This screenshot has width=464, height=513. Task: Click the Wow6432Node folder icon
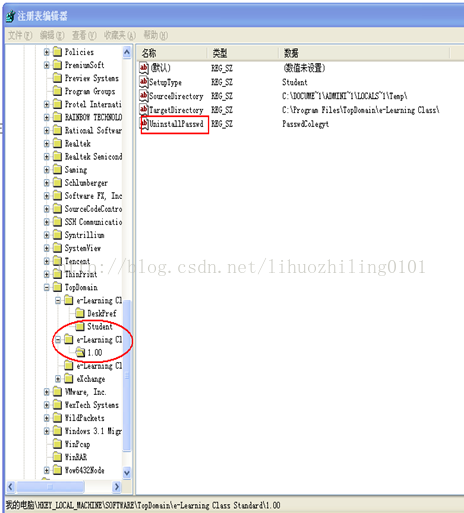[58, 470]
